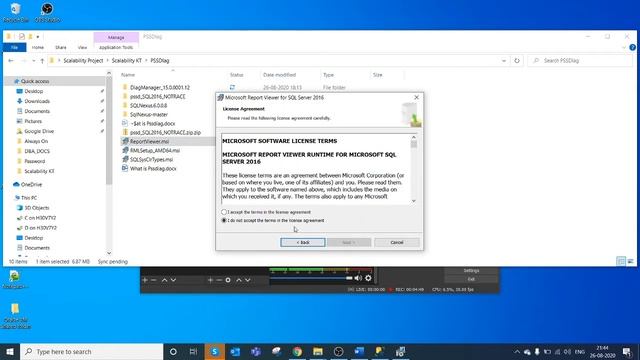Move scene down with the first OBS down arrow

(x=173, y=280)
